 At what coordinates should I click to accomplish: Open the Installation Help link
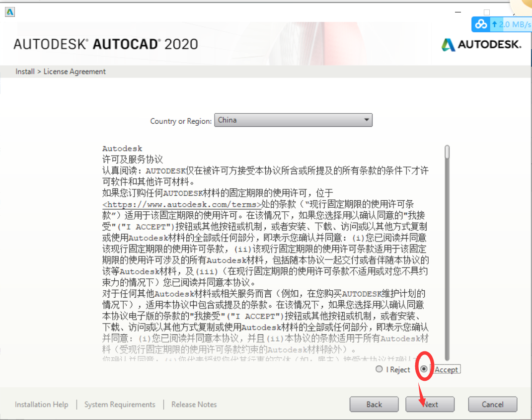point(41,405)
